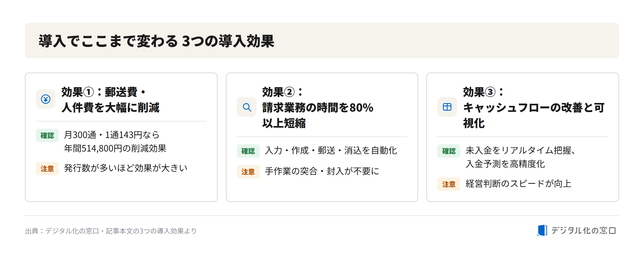Click the 年間514,800円の削減効果 text
Screen dimensions: 644x261
(x=115, y=148)
